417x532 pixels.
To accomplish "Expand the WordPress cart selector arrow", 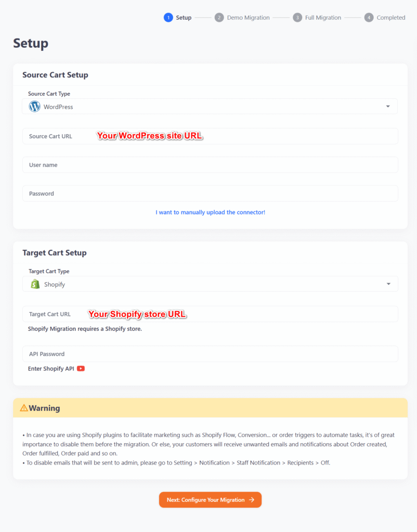I will tap(388, 106).
